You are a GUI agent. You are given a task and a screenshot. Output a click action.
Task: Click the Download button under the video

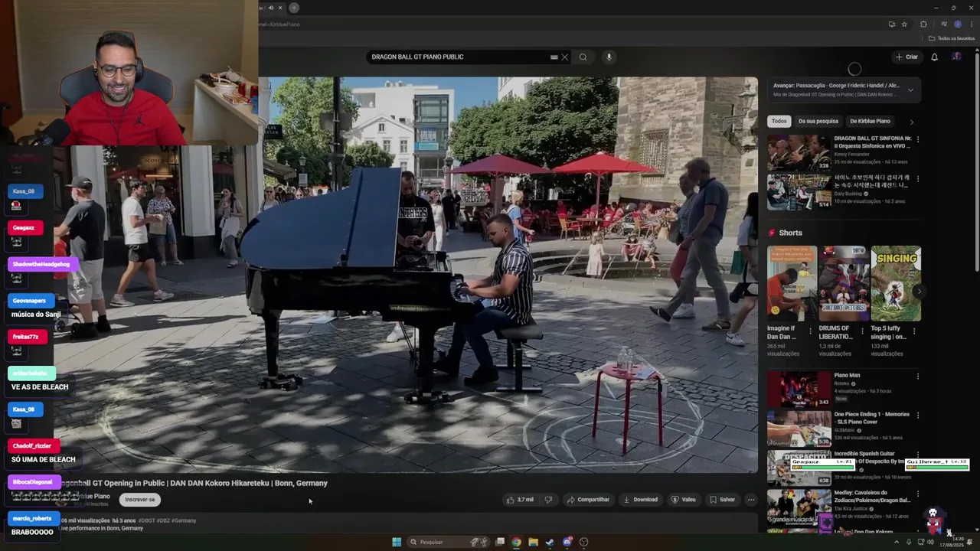coord(640,500)
